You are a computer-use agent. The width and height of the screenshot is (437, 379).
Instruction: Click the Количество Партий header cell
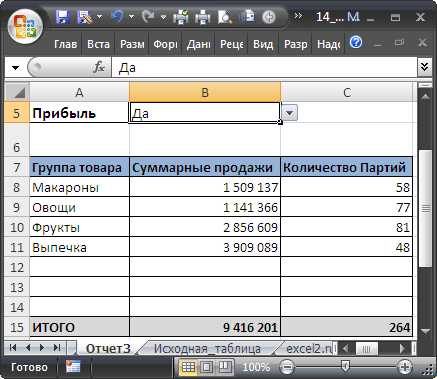(x=347, y=167)
